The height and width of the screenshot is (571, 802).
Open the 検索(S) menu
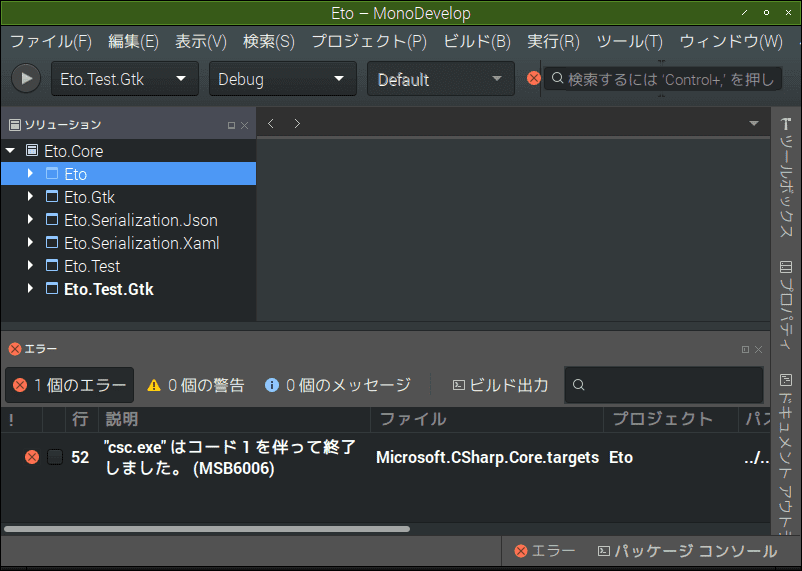coord(269,41)
